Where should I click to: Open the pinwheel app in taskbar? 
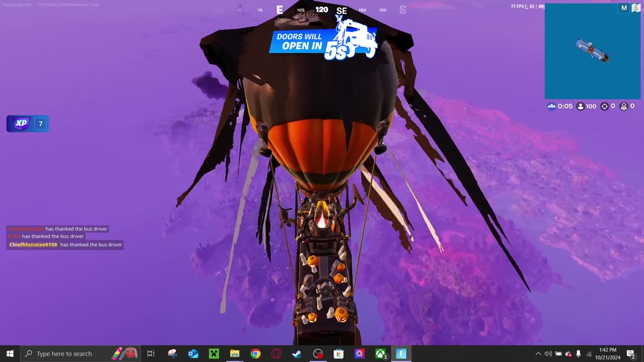coord(173,353)
